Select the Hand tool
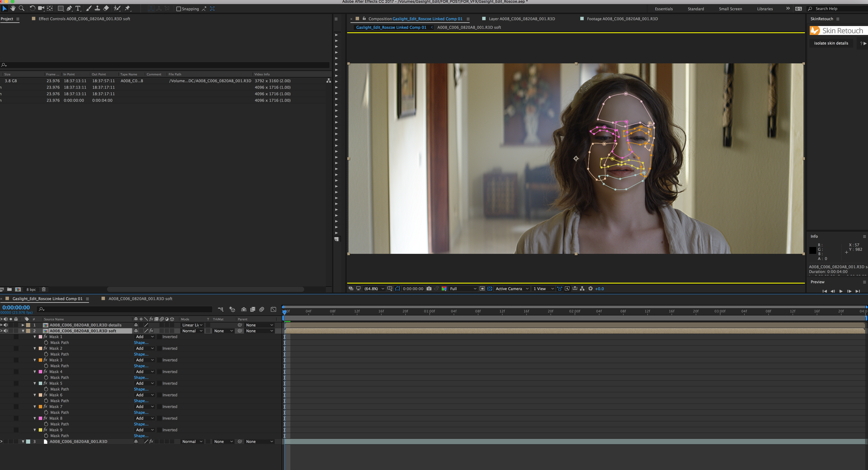The height and width of the screenshot is (470, 868). pos(13,8)
